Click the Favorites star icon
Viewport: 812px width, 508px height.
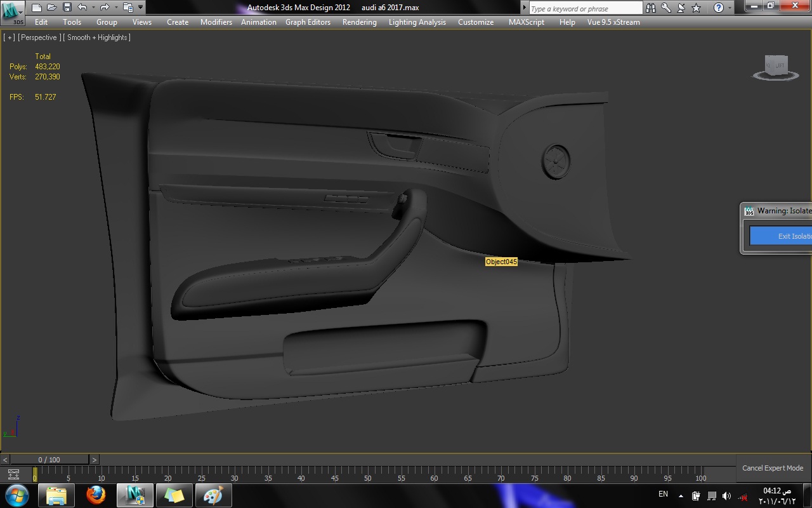coord(696,8)
